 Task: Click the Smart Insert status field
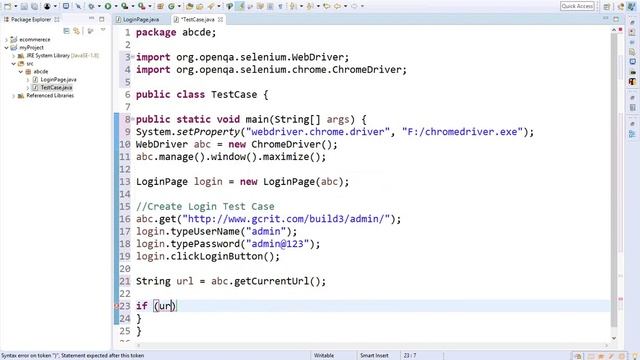click(x=374, y=356)
